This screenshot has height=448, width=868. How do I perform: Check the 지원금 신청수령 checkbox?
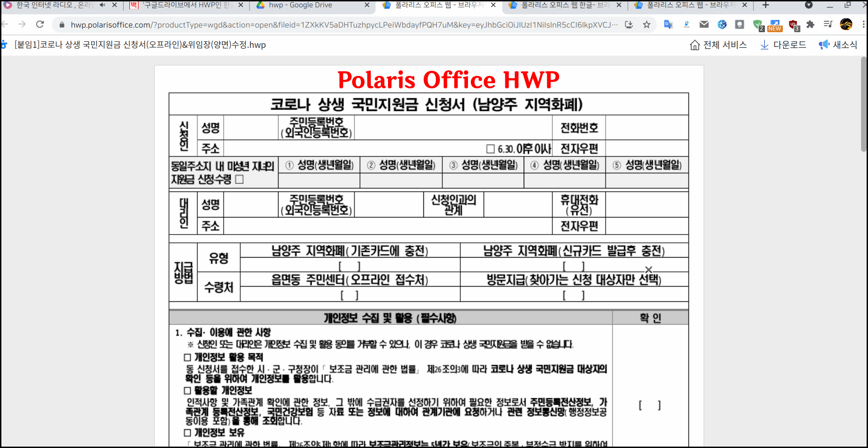click(239, 179)
